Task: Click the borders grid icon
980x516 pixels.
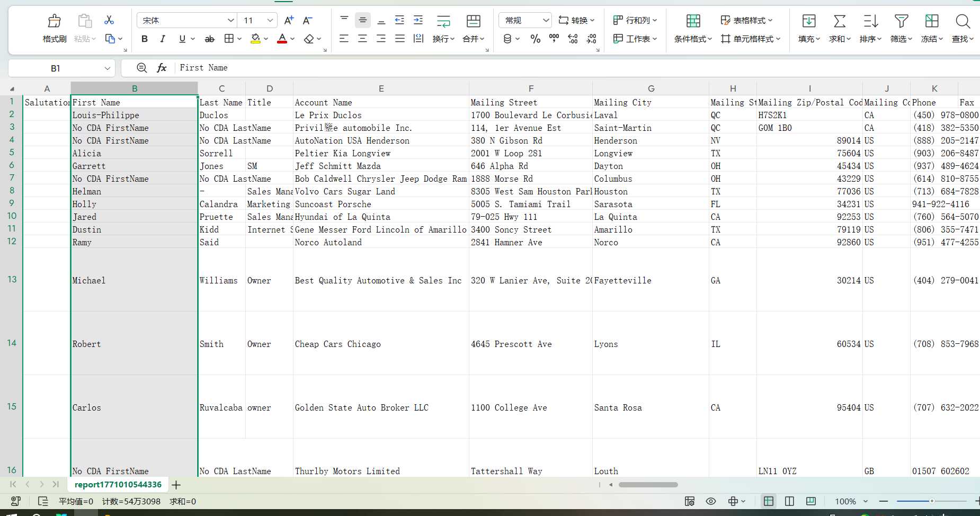Action: 229,39
